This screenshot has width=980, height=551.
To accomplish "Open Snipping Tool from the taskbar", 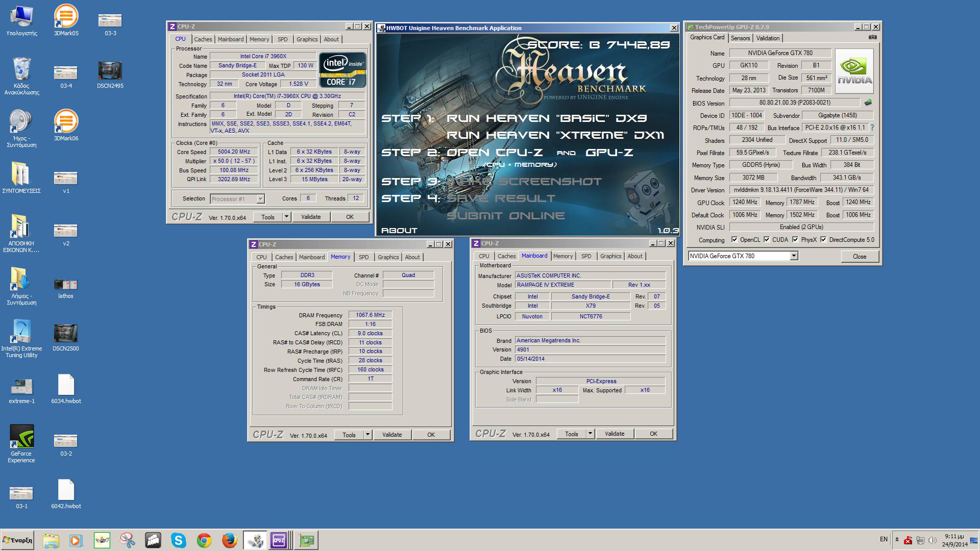I will point(128,540).
